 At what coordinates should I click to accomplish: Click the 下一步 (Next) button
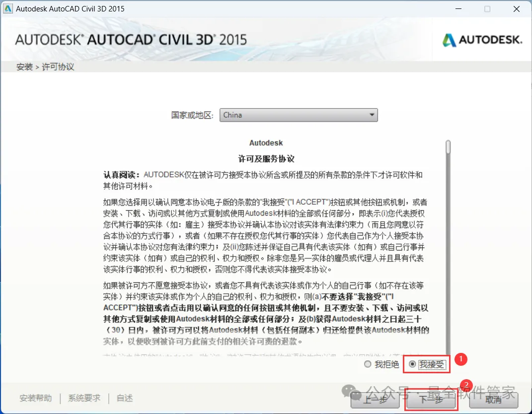(431, 400)
